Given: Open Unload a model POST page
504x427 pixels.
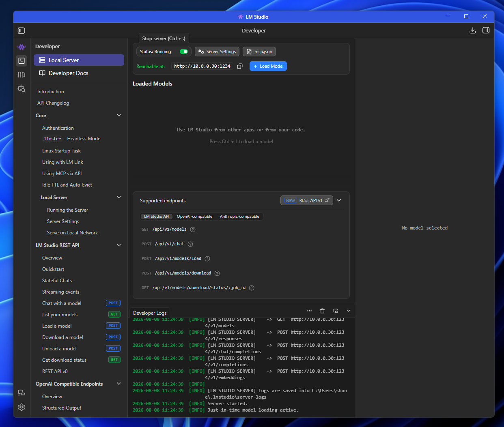Looking at the screenshot, I should coord(81,349).
